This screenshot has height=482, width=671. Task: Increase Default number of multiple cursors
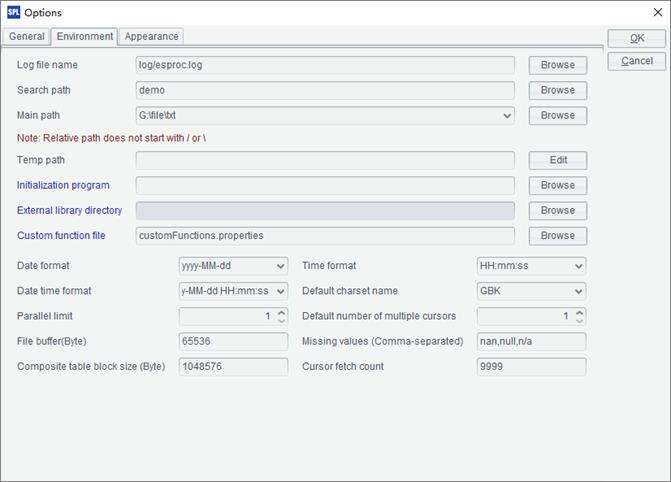click(x=579, y=312)
